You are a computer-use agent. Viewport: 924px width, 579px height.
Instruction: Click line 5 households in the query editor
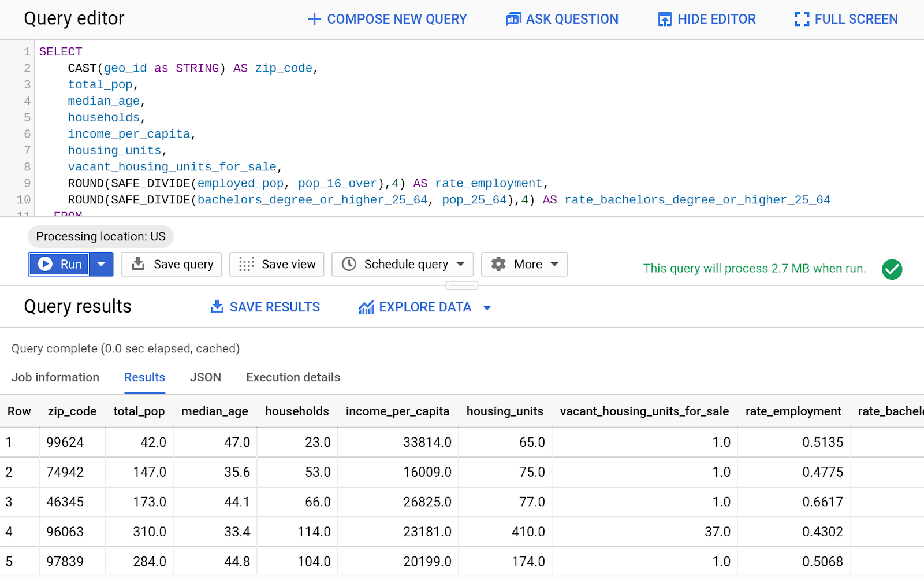point(104,117)
